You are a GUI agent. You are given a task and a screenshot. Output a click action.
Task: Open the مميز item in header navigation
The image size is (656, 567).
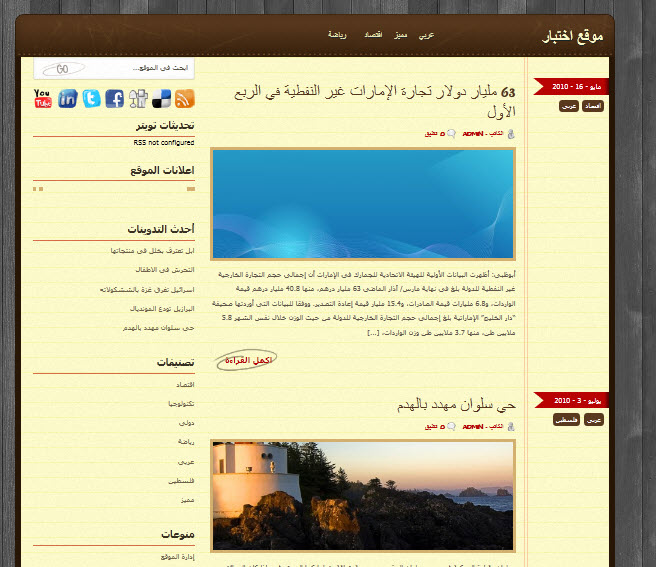[400, 35]
